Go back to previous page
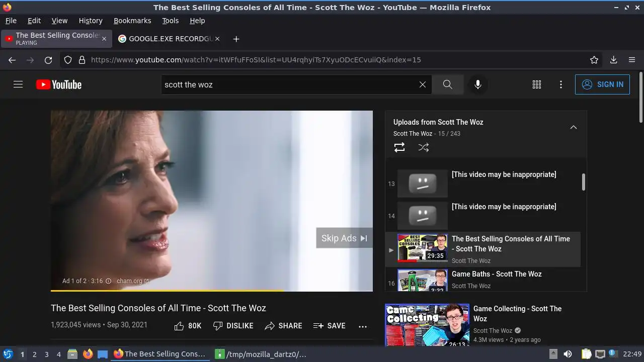 click(x=12, y=60)
